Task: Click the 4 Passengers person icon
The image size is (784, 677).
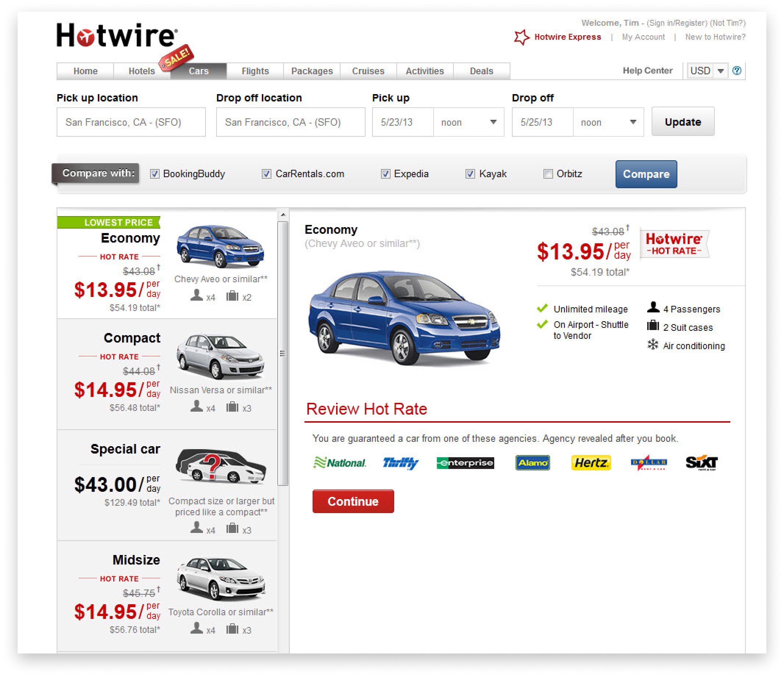Action: (653, 307)
